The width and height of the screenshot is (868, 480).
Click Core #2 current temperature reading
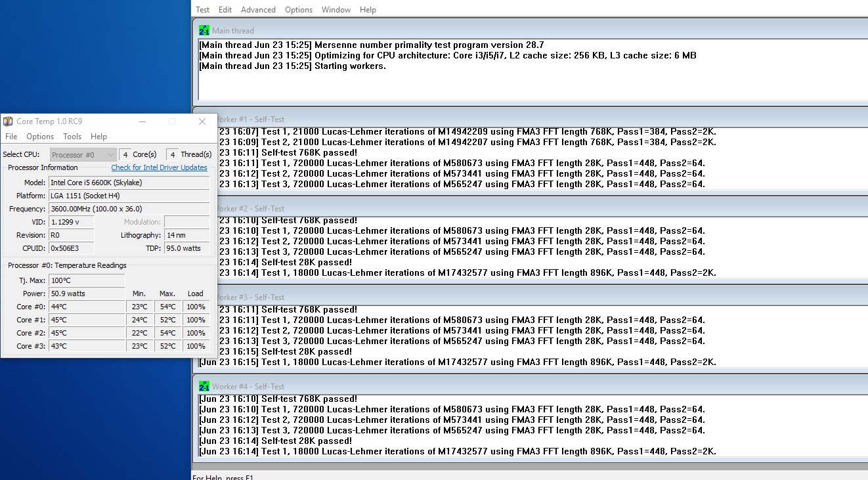tap(87, 333)
